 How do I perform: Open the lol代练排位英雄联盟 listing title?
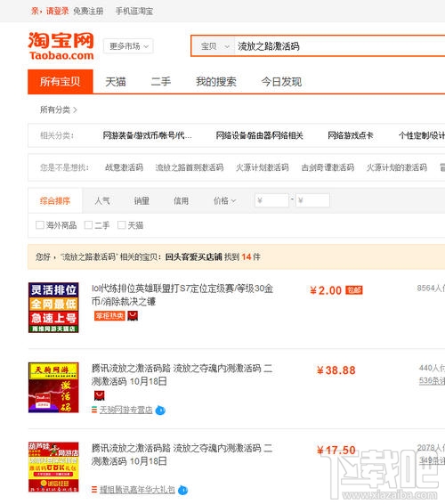(x=182, y=295)
